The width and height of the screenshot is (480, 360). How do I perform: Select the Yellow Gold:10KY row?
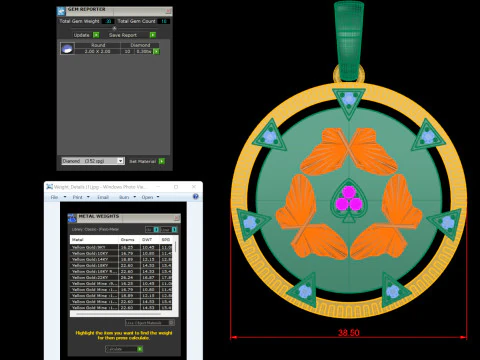pyautogui.click(x=121, y=253)
